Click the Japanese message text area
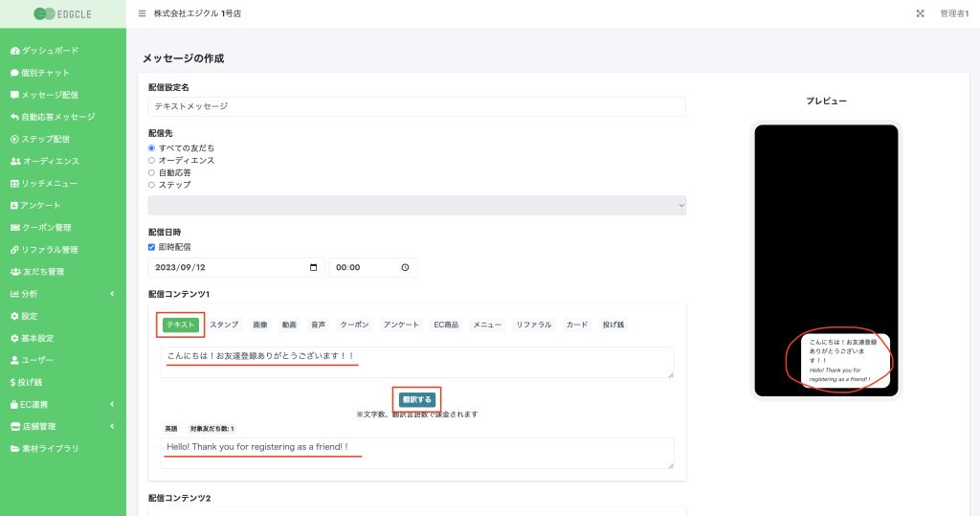Screen dimensions: 980x516 coord(417,362)
